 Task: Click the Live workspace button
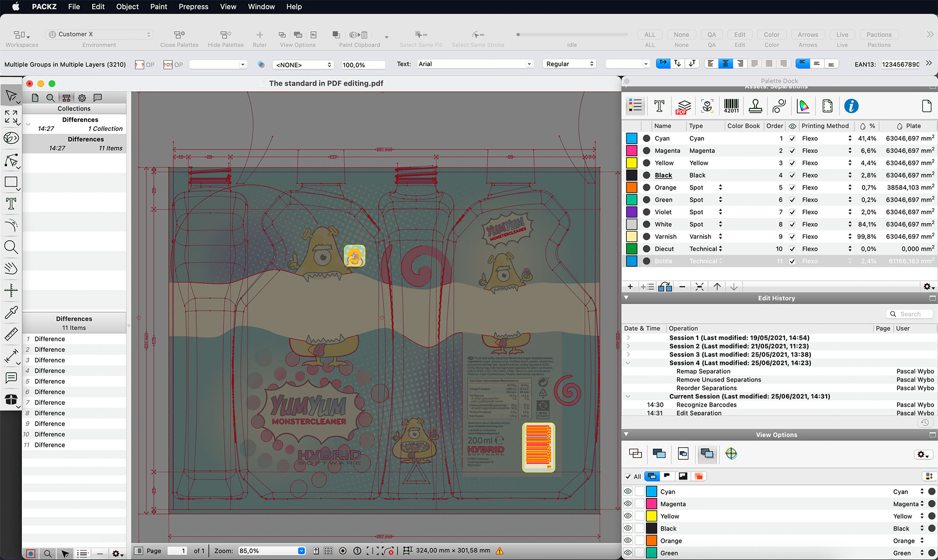click(x=842, y=35)
